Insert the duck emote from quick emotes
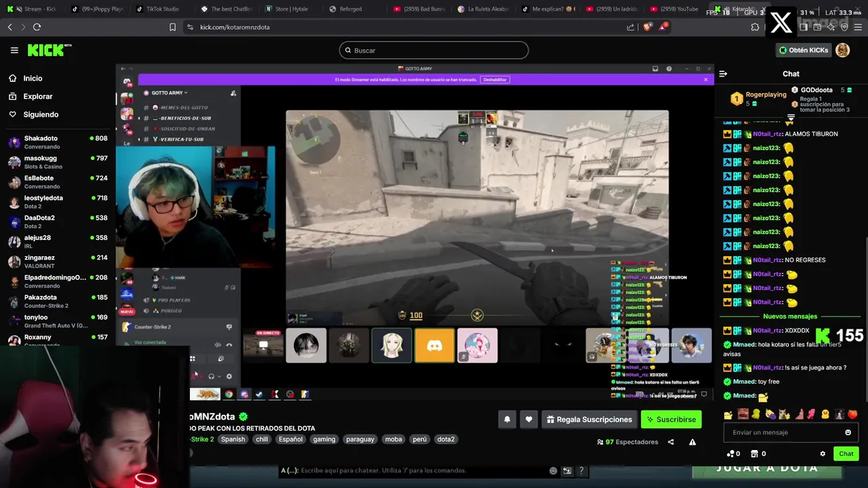The image size is (868, 488). (825, 414)
